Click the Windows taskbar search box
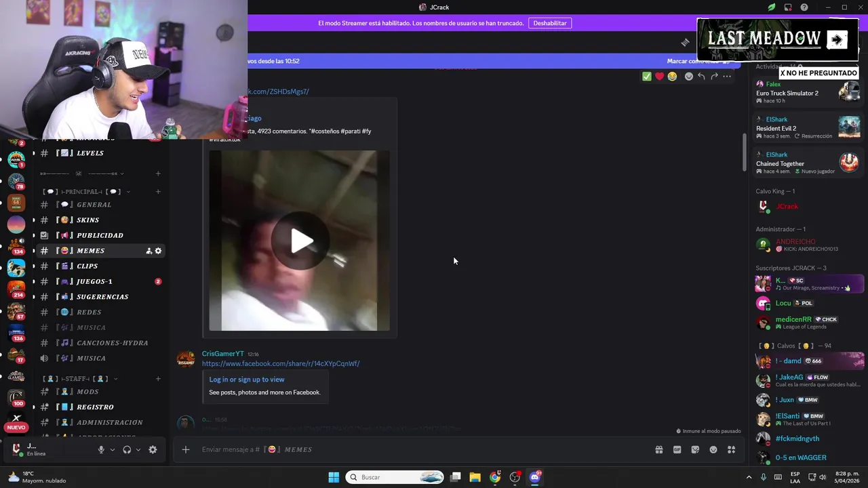 click(x=395, y=477)
